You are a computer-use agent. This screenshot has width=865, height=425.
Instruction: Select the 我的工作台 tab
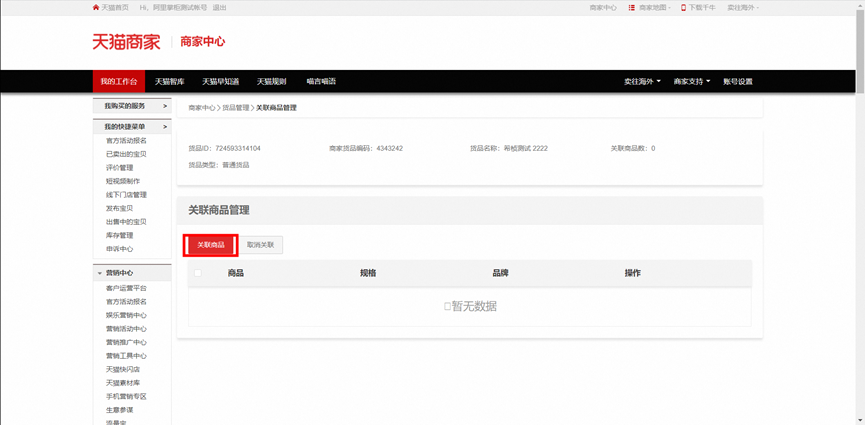[118, 82]
